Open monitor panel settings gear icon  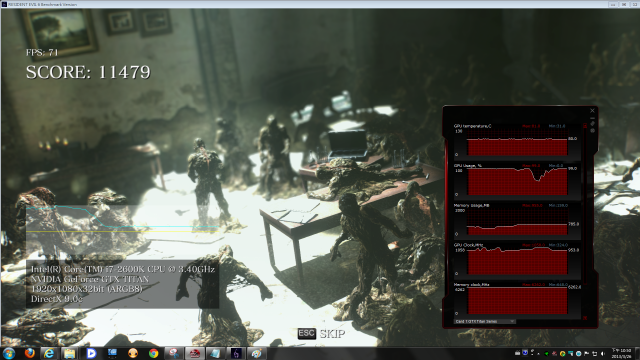coord(592,131)
